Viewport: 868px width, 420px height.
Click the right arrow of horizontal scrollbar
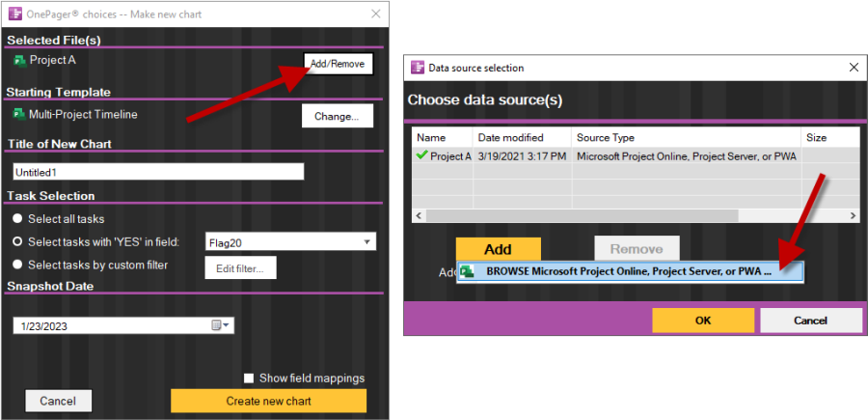tap(853, 215)
